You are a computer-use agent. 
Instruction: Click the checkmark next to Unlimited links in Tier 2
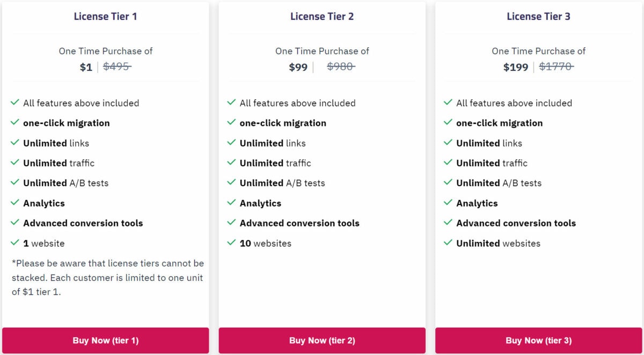(x=231, y=143)
